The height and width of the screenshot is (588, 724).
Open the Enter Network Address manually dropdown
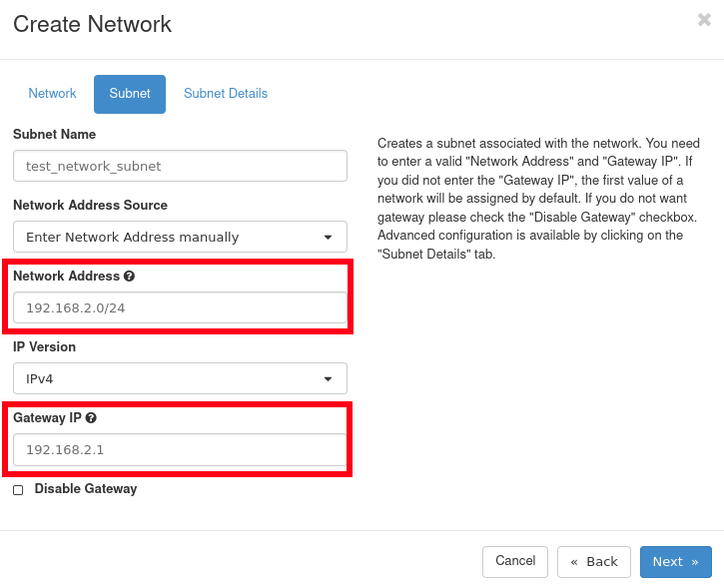pyautogui.click(x=170, y=238)
